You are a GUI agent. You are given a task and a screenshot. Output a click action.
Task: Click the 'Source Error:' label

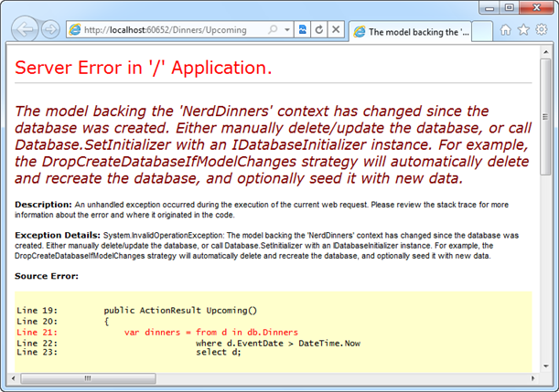tap(47, 276)
